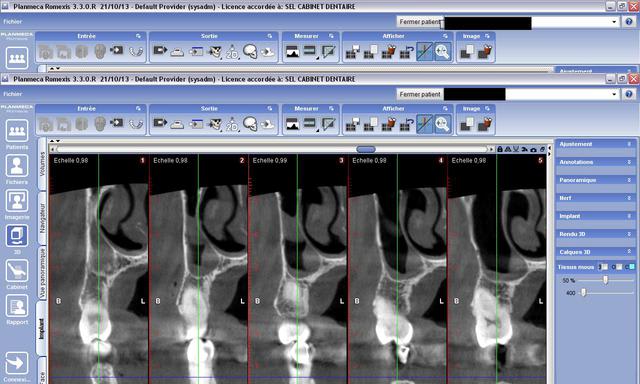Open the patient selection dropdown arrow

(614, 94)
